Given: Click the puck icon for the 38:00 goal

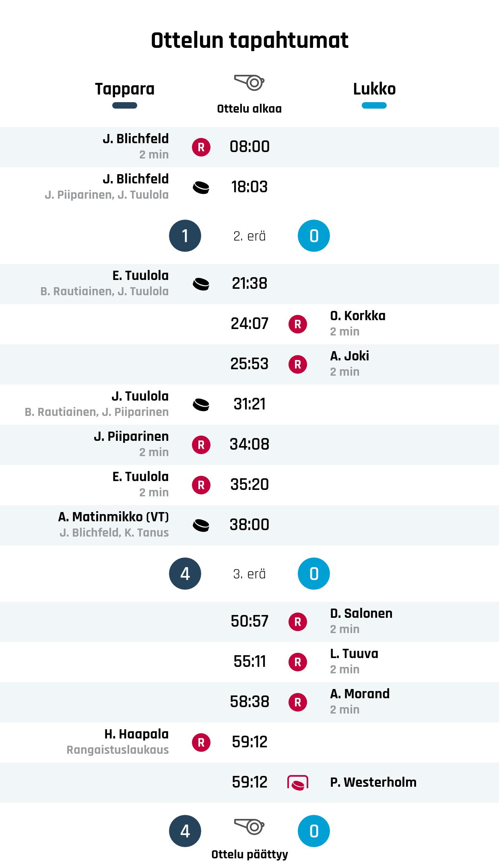Looking at the screenshot, I should coord(201,525).
